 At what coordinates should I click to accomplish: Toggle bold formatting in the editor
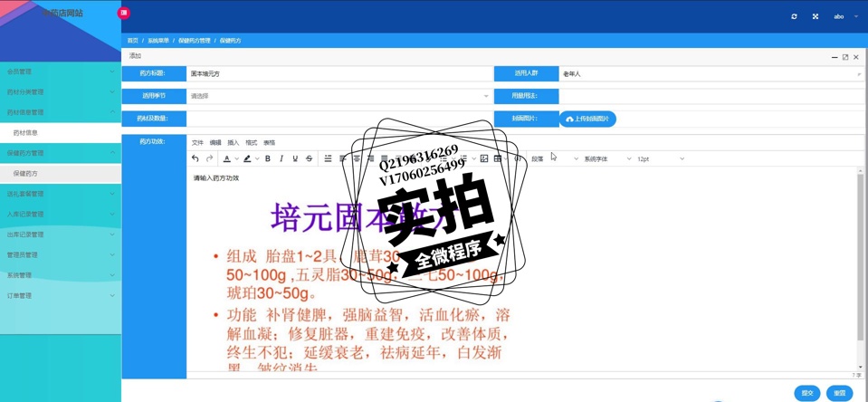coord(268,158)
